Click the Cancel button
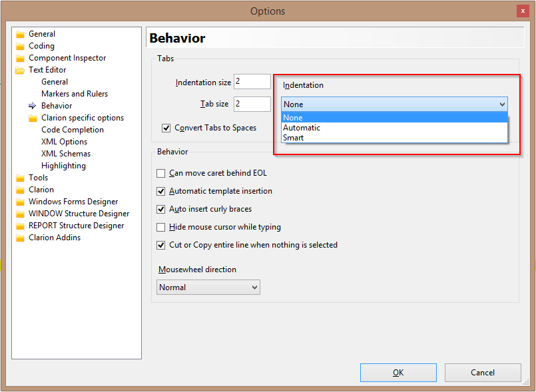Viewport: 536px width, 392px height. pos(483,373)
